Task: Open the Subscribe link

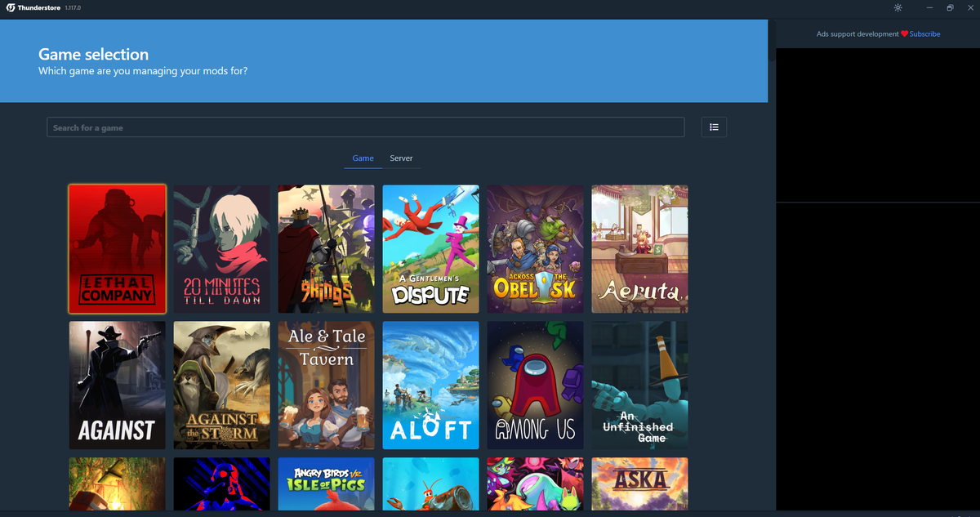Action: 924,34
